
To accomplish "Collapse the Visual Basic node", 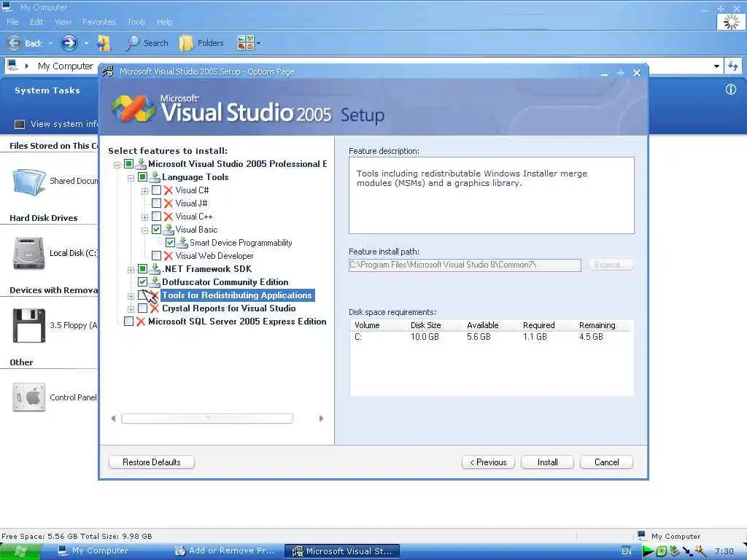I will [144, 230].
